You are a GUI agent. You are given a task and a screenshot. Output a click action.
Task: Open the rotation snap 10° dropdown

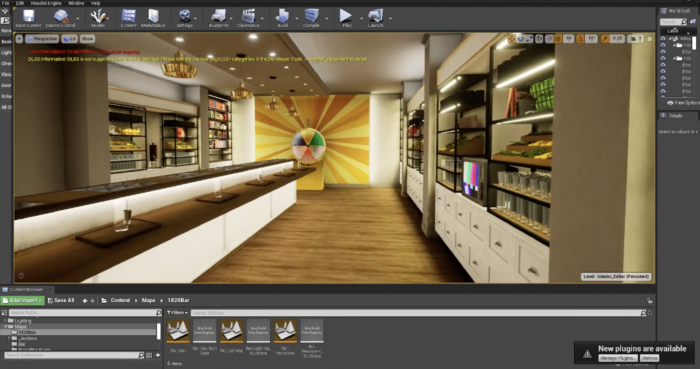click(x=591, y=39)
